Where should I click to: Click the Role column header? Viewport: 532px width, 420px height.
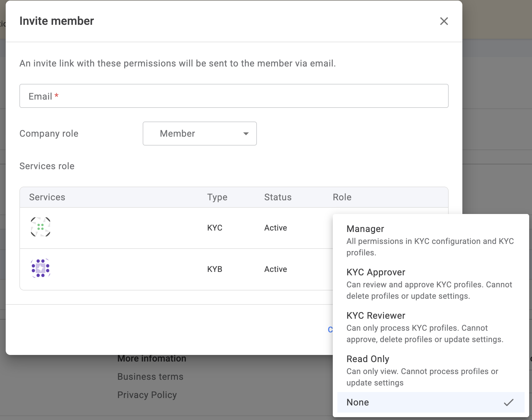(342, 197)
